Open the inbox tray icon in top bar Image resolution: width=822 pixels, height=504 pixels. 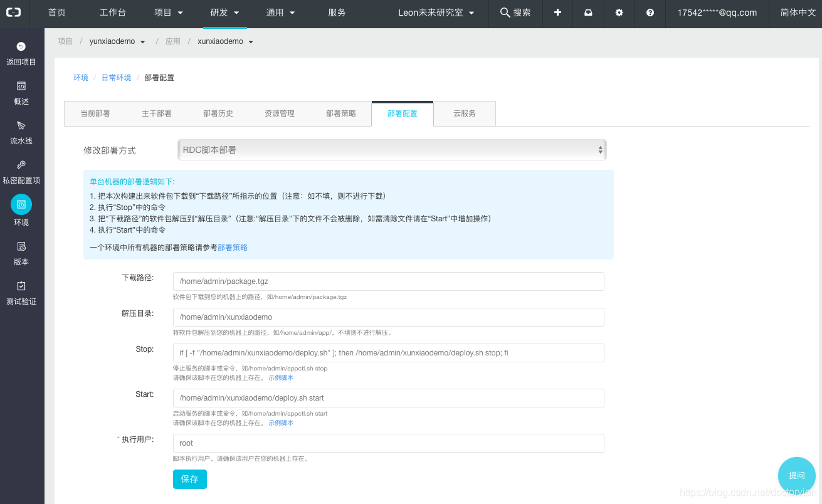(x=588, y=13)
